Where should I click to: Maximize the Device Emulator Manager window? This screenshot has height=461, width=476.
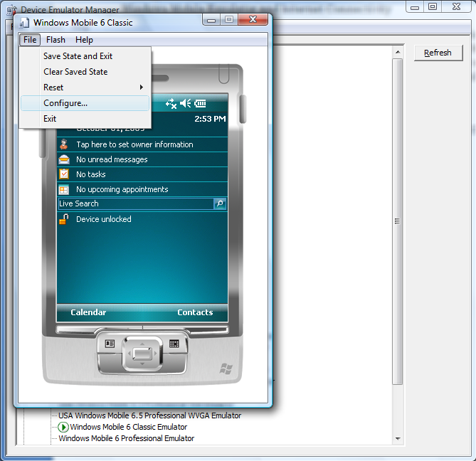(433, 6)
